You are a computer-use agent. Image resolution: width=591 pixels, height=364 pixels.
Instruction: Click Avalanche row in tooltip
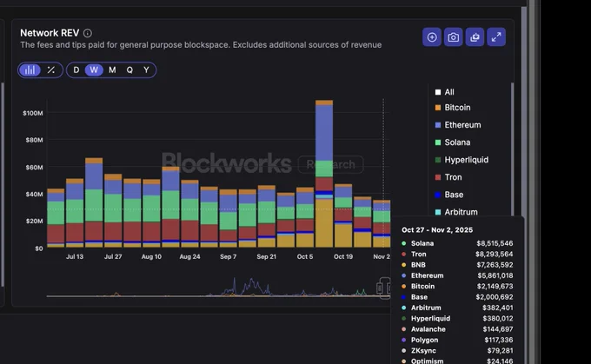coord(457,329)
